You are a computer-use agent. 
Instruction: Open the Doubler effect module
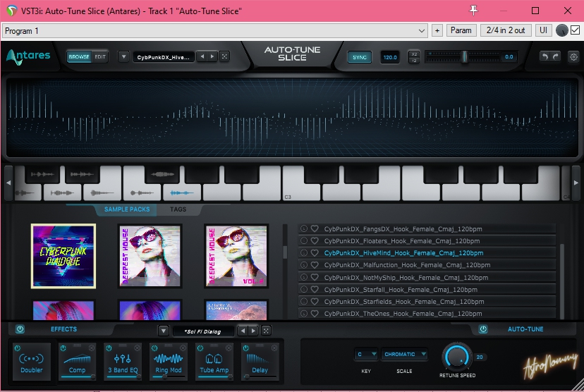tap(32, 362)
